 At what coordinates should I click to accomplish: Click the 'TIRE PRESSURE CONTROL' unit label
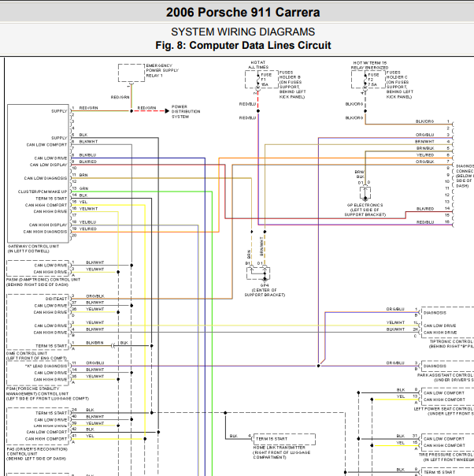coord(446,455)
